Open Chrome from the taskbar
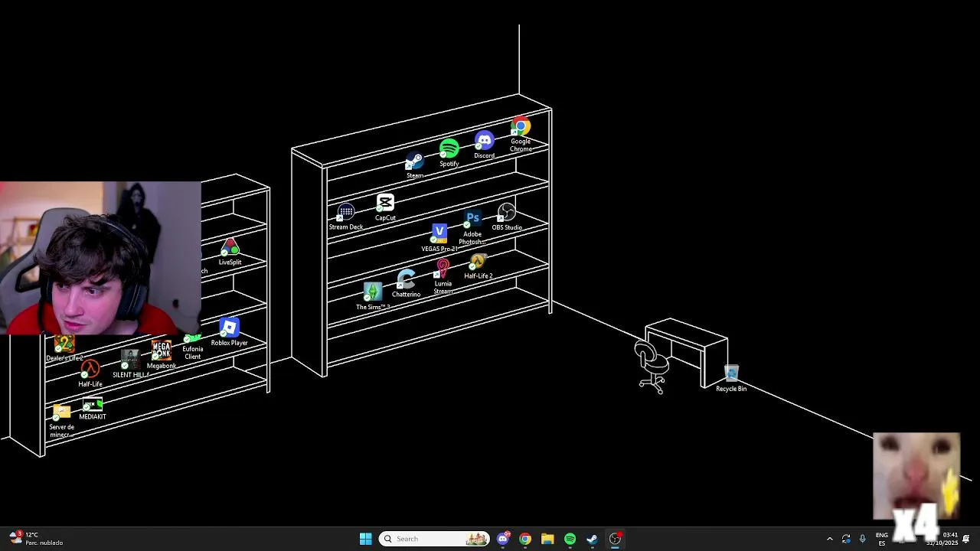This screenshot has height=551, width=980. click(525, 539)
